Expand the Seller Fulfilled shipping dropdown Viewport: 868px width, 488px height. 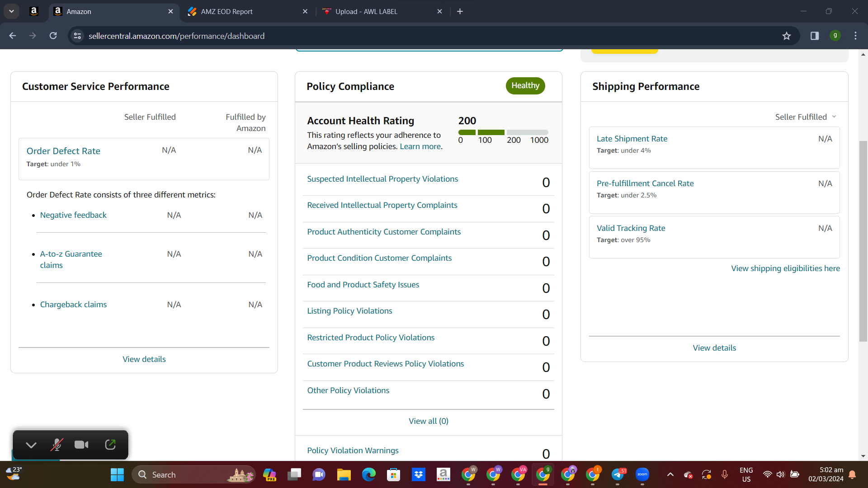pos(806,117)
